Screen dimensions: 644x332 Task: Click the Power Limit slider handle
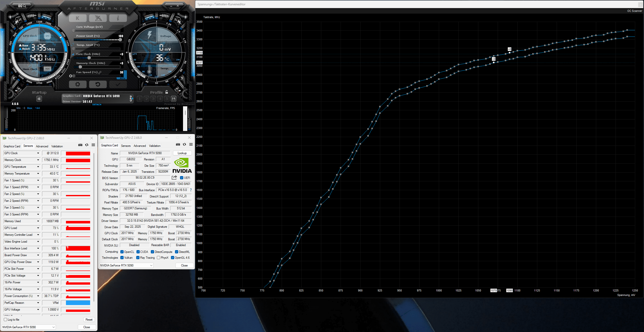120,40
